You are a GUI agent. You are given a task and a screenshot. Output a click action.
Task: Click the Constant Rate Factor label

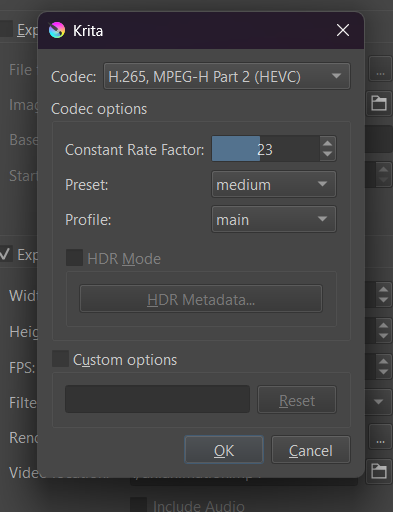[x=135, y=150]
